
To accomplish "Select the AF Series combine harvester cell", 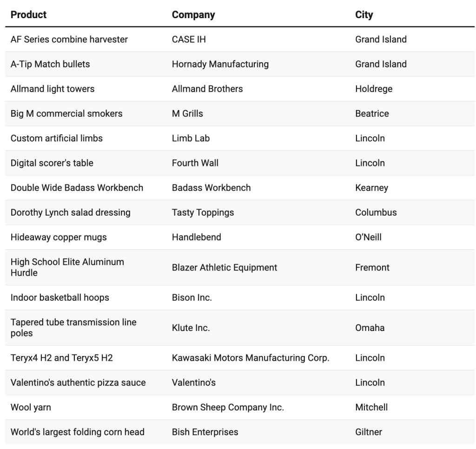I will pos(69,40).
